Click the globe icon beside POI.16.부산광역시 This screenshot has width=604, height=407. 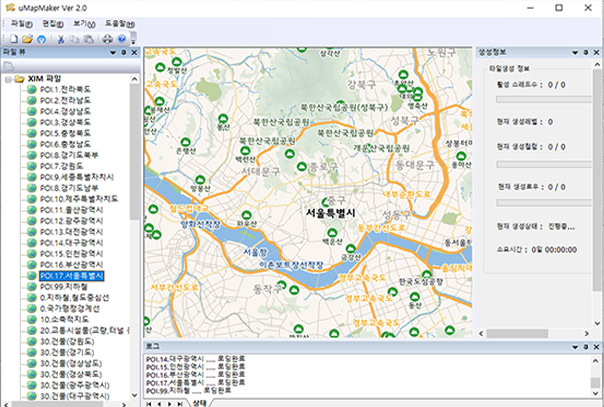click(x=32, y=265)
